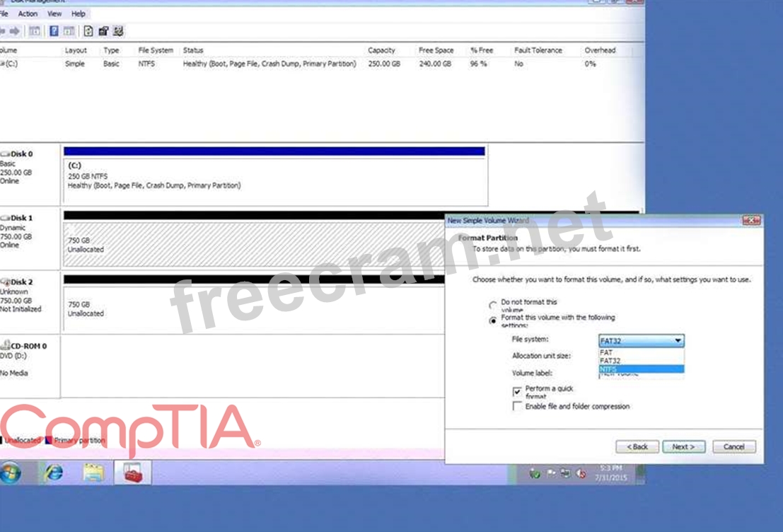Click the Disk 0 drive icon
Viewport: 783px width, 532px height.
6,154
